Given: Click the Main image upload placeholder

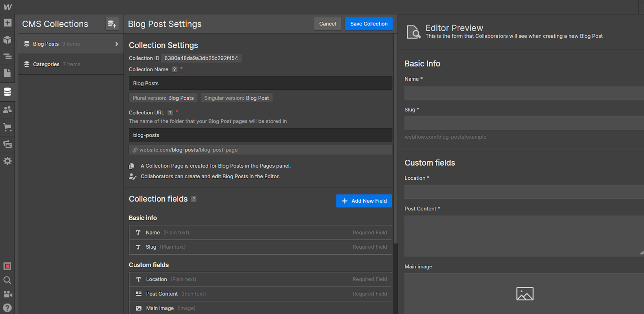Looking at the screenshot, I should pos(525,294).
